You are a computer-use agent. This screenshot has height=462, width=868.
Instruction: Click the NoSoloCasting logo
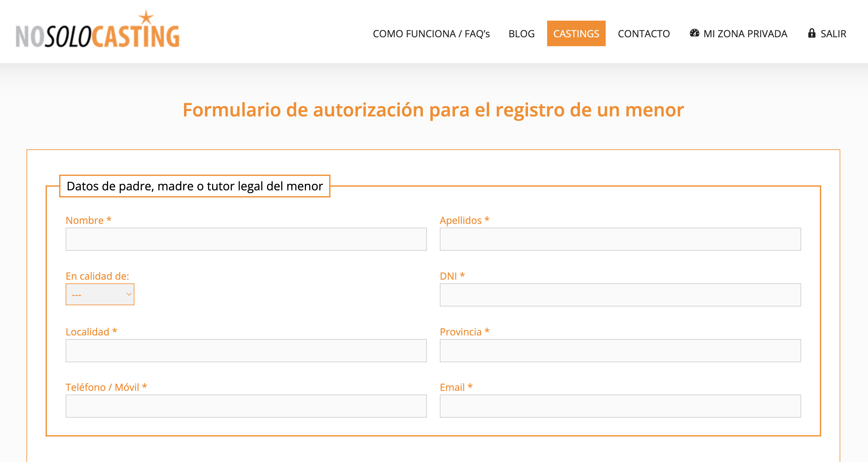coord(98,29)
